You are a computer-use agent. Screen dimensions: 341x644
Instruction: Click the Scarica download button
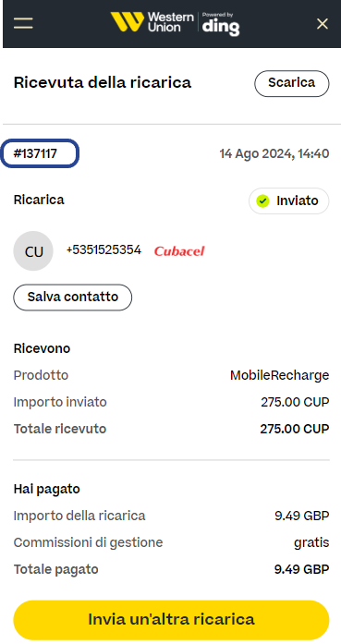[x=292, y=83]
